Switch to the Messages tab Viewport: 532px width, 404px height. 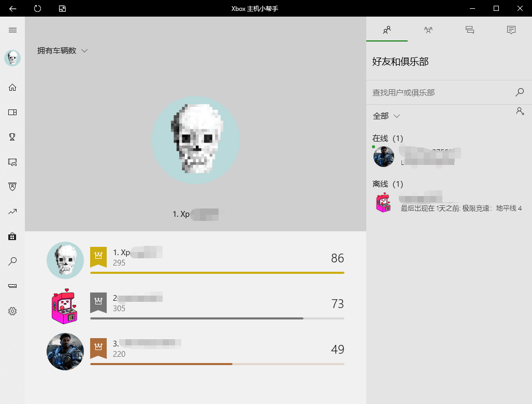click(x=469, y=30)
